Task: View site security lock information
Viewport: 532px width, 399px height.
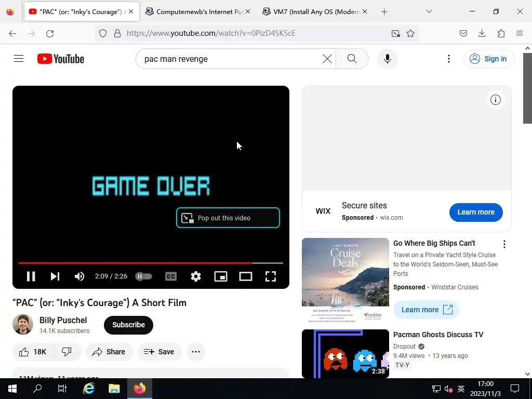Action: [x=117, y=33]
